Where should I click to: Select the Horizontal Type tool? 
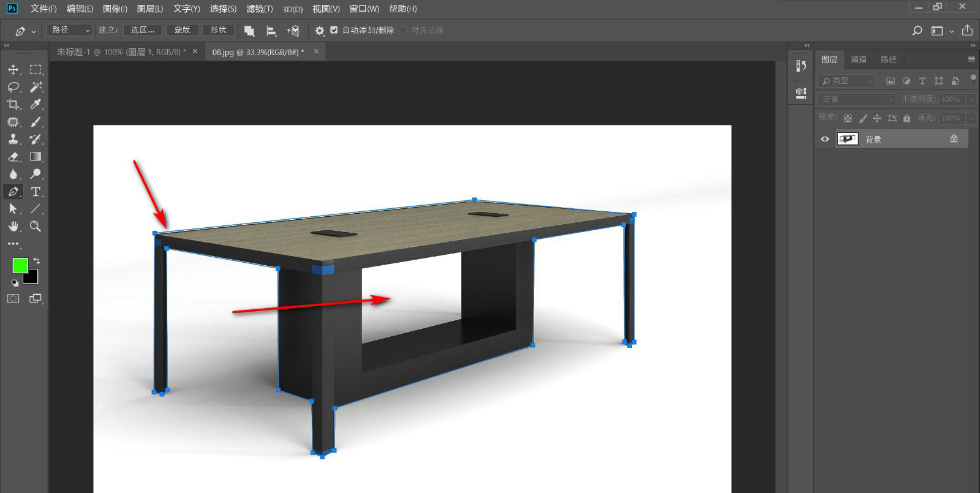coord(36,192)
